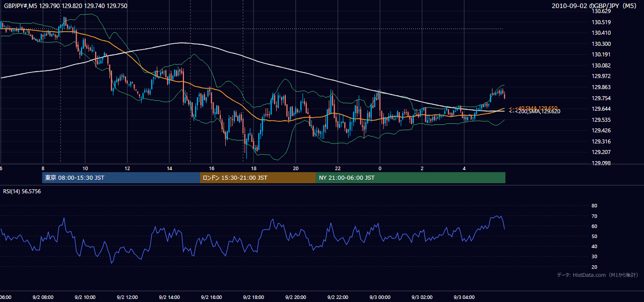644x302 pixels.
Task: Click the bottom time label 9/3 00:00
Action: click(379, 297)
